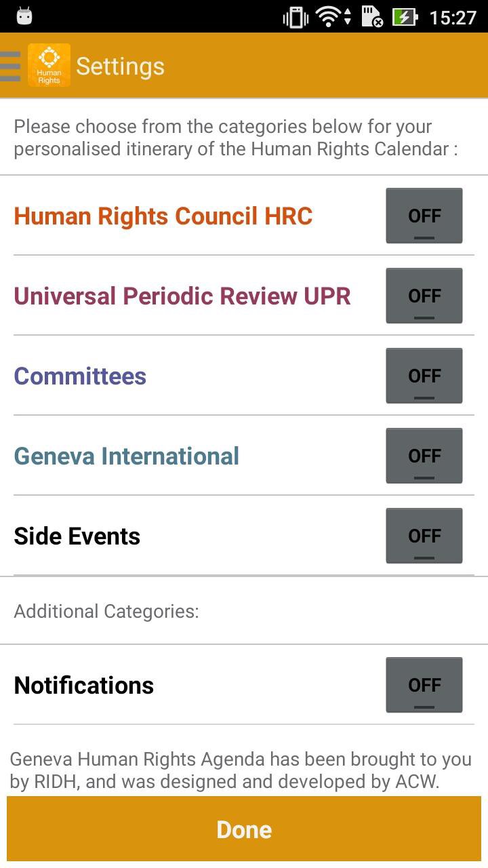Tap the SD card error icon
The width and height of the screenshot is (488, 868).
click(372, 17)
